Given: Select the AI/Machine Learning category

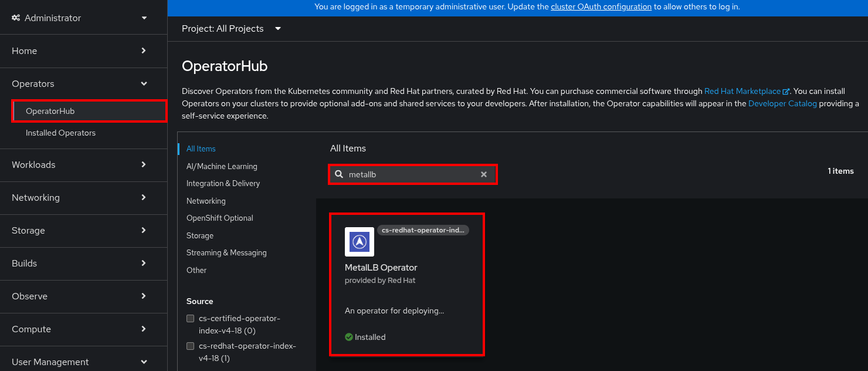Looking at the screenshot, I should [x=222, y=166].
